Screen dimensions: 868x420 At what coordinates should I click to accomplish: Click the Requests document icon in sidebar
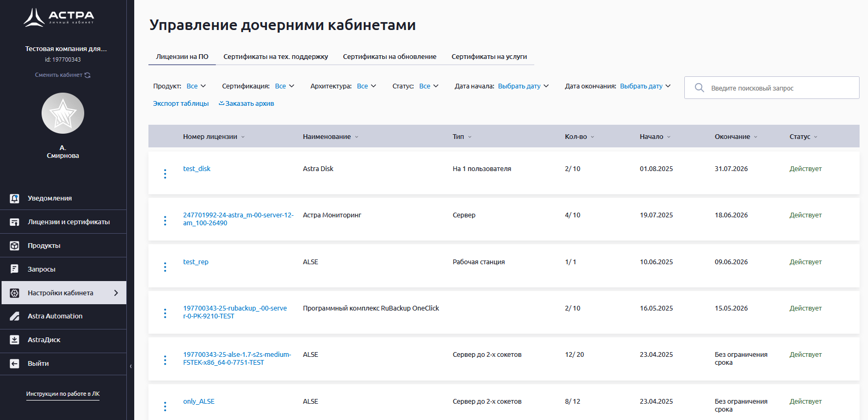tap(15, 269)
